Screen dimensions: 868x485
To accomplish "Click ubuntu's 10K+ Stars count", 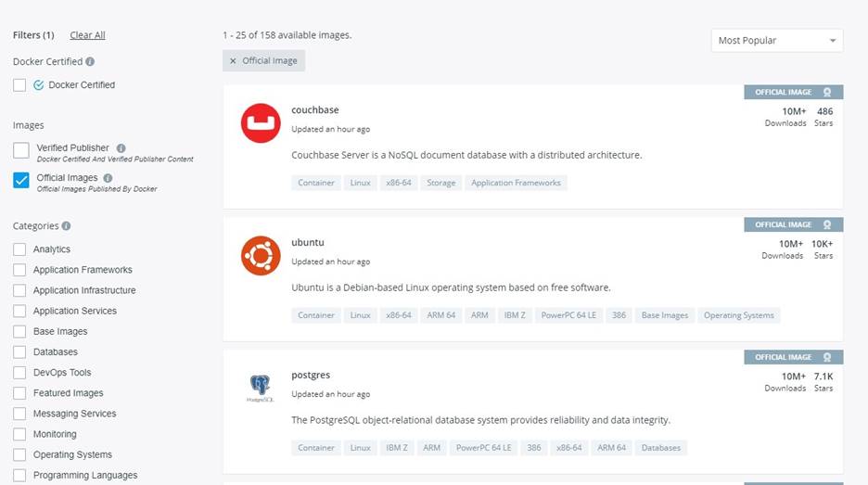I will (x=822, y=244).
